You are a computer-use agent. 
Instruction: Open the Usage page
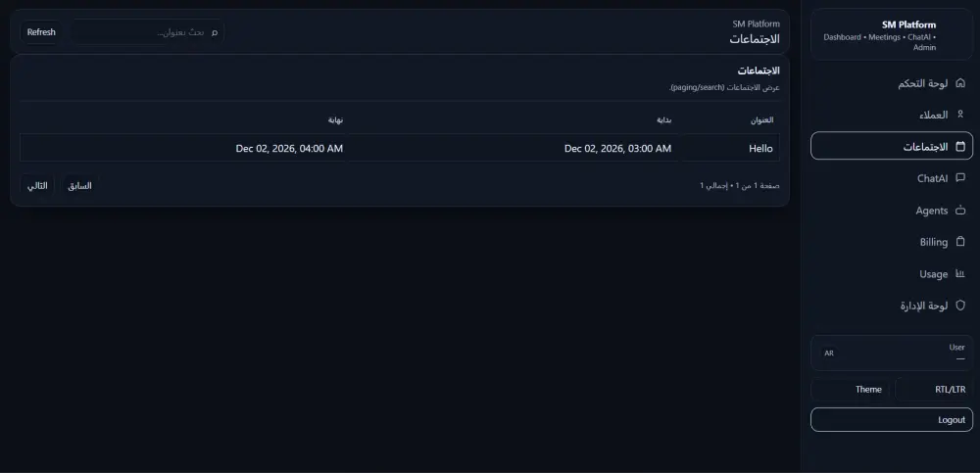(x=892, y=273)
